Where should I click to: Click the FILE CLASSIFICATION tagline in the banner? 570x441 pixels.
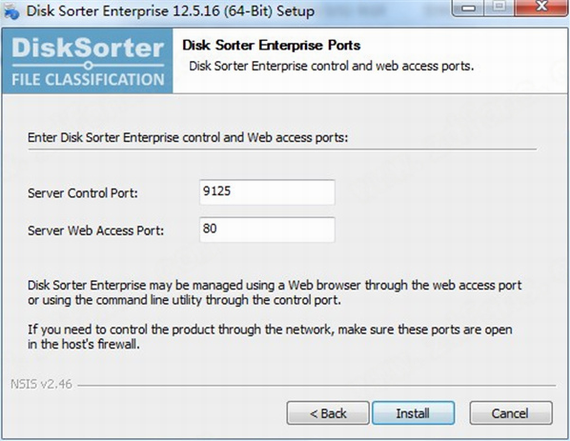click(x=88, y=80)
